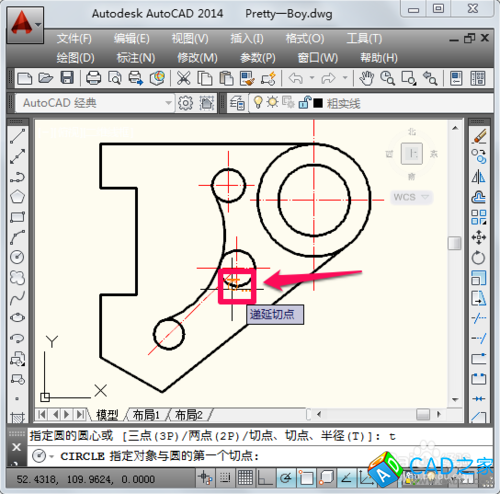500x494 pixels.
Task: Choose the Circle tool in left toolbar
Action: point(17,257)
